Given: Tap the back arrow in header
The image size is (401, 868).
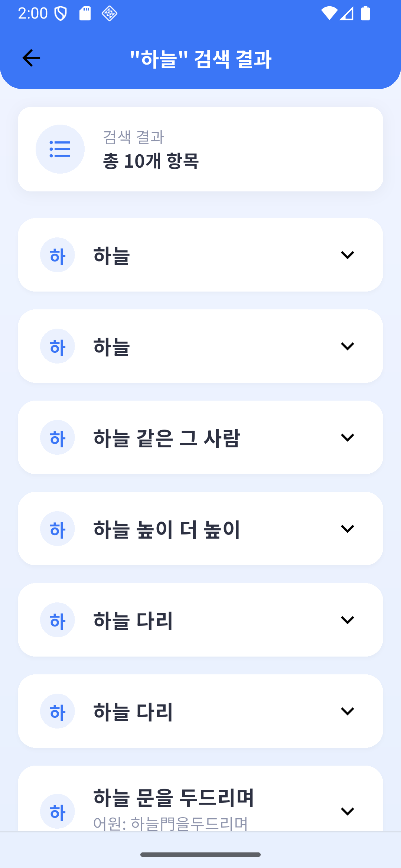Looking at the screenshot, I should 31,58.
